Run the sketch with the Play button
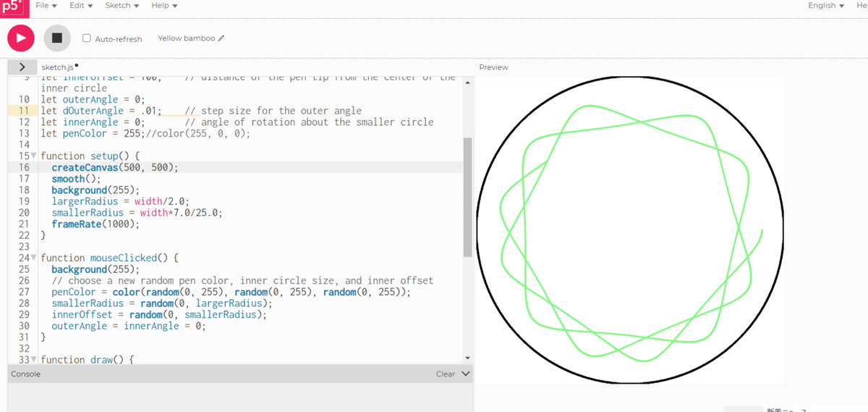The width and height of the screenshot is (868, 412). click(x=21, y=38)
